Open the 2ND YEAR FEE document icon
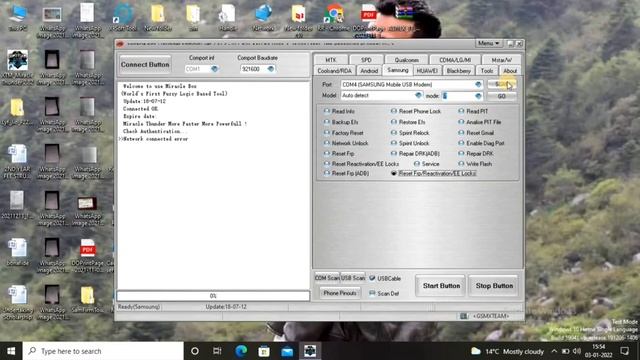The height and width of the screenshot is (360, 640). tap(18, 161)
